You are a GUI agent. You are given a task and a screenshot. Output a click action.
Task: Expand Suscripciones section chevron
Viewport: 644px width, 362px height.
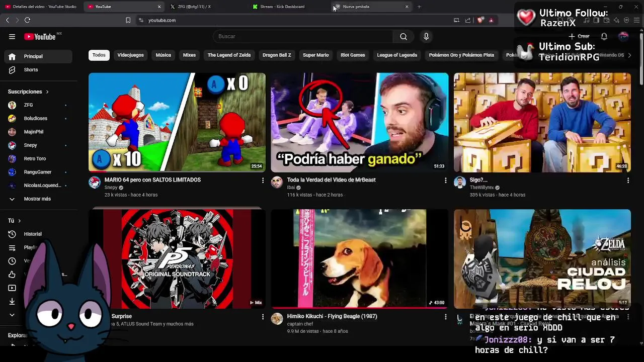(x=47, y=92)
